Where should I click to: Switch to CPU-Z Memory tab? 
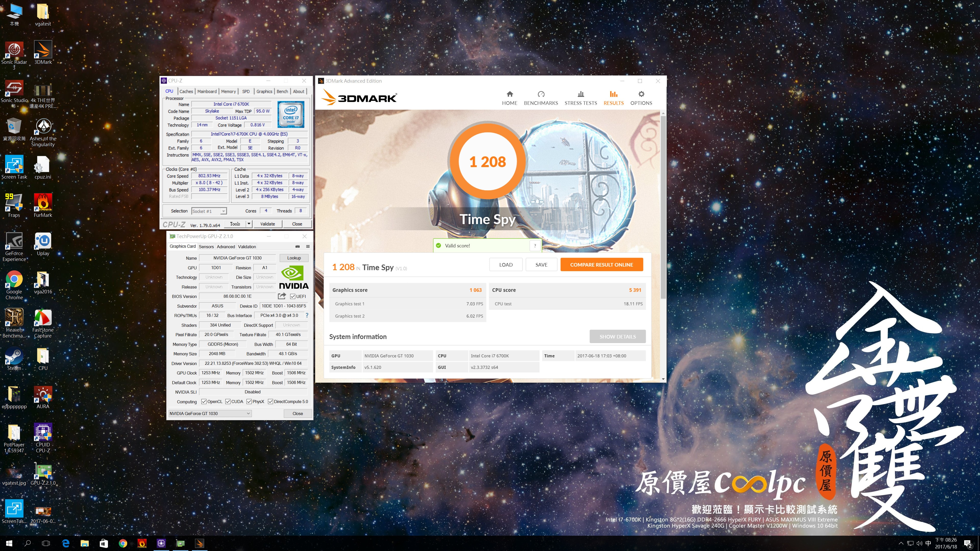pyautogui.click(x=228, y=91)
